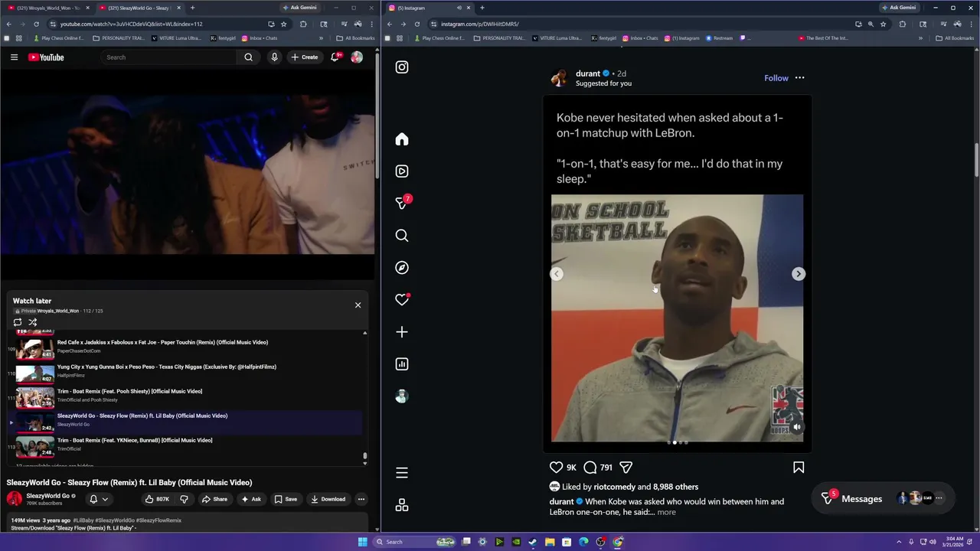Click the YouTube Create button
This screenshot has height=551, width=980.
point(305,57)
